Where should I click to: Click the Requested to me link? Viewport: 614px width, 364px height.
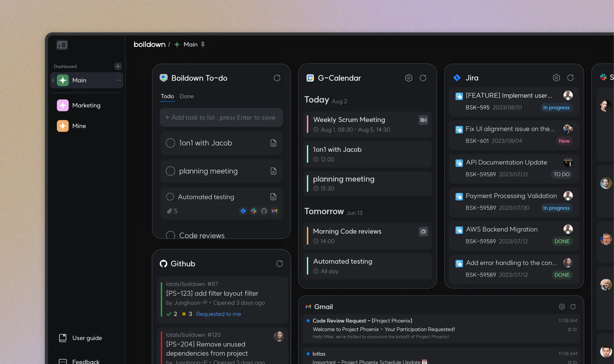pyautogui.click(x=218, y=314)
